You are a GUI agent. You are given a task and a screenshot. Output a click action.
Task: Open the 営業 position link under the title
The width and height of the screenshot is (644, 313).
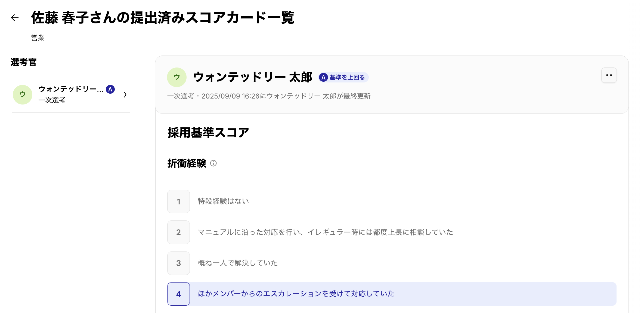pyautogui.click(x=38, y=38)
